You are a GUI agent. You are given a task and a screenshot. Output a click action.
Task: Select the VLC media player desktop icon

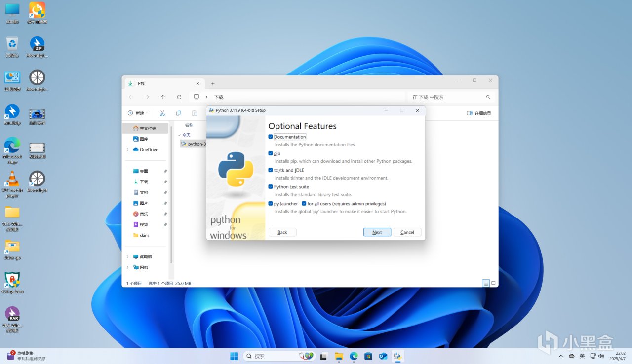tap(12, 184)
